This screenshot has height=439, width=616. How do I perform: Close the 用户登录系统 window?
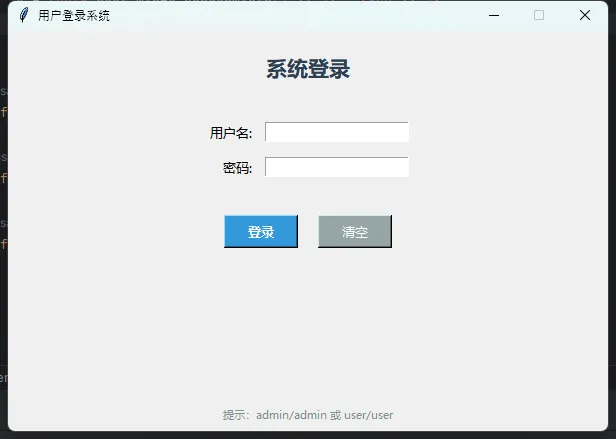tap(585, 15)
